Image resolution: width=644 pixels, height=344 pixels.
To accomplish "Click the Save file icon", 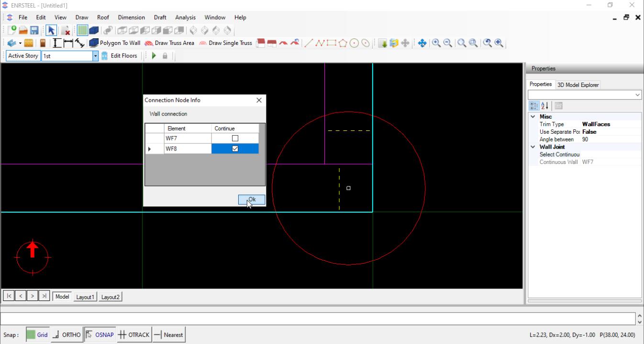I will (34, 31).
